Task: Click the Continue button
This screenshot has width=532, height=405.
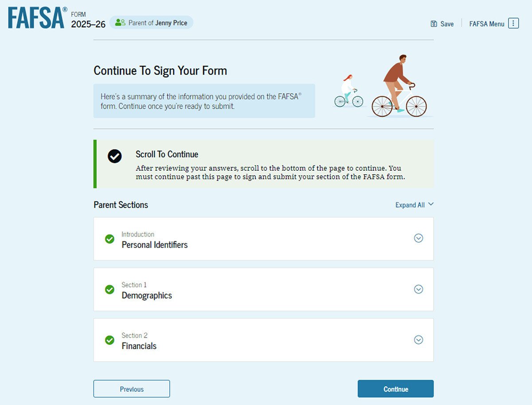Action: (395, 389)
